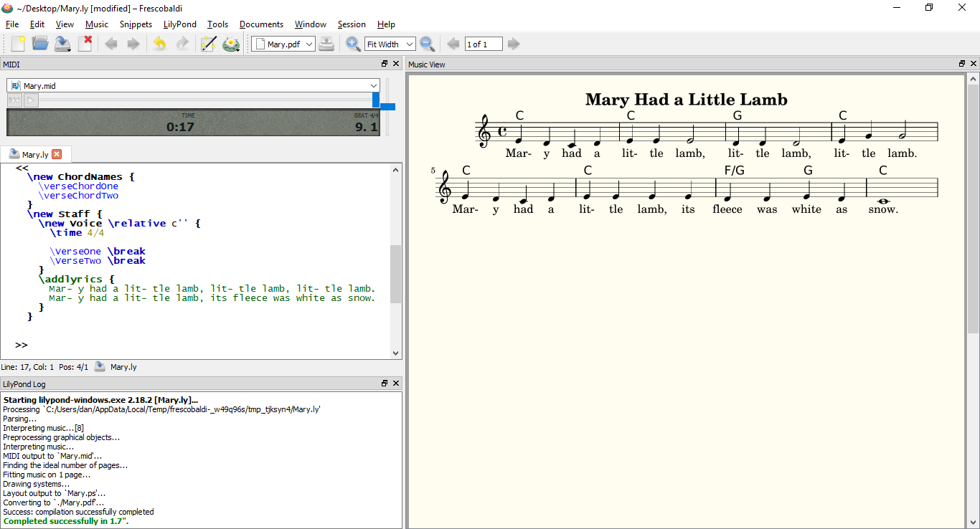980x529 pixels.
Task: Click the editor vertical scrollbar thumb
Action: (x=395, y=275)
